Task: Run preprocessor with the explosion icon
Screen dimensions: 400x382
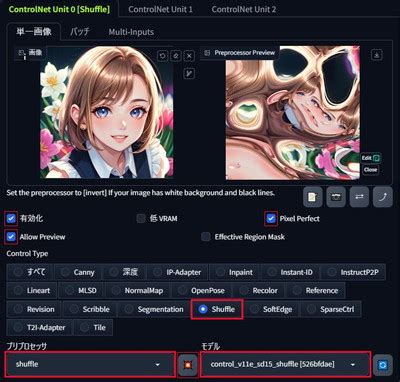Action: pyautogui.click(x=188, y=365)
